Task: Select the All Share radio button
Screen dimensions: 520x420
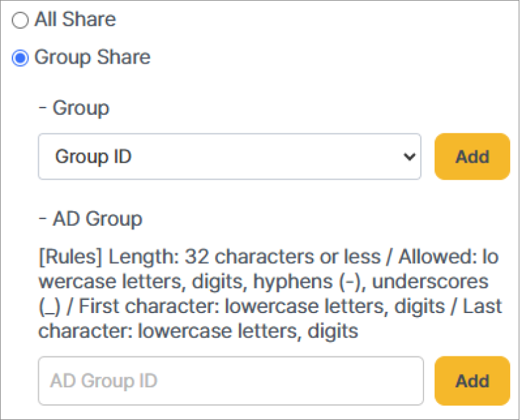Action: (x=21, y=20)
